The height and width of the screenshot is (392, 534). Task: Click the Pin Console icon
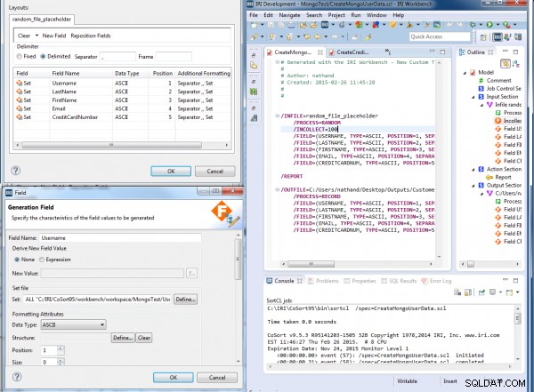pos(481,292)
